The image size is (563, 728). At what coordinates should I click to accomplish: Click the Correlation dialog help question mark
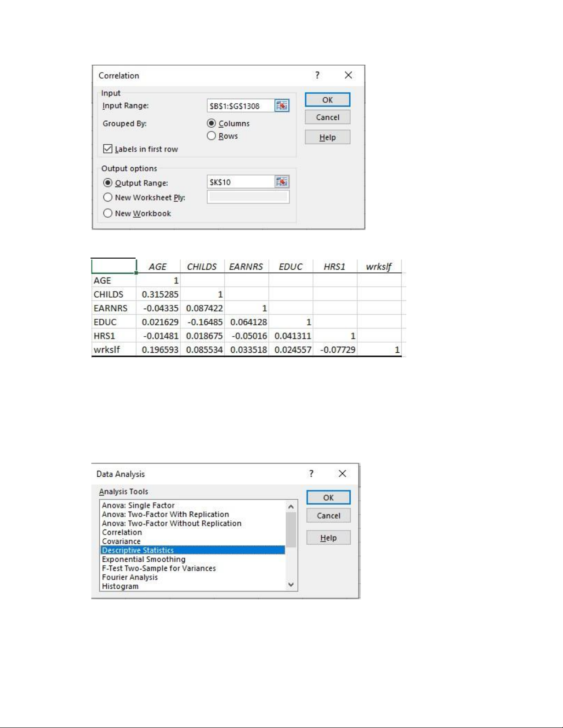[317, 75]
